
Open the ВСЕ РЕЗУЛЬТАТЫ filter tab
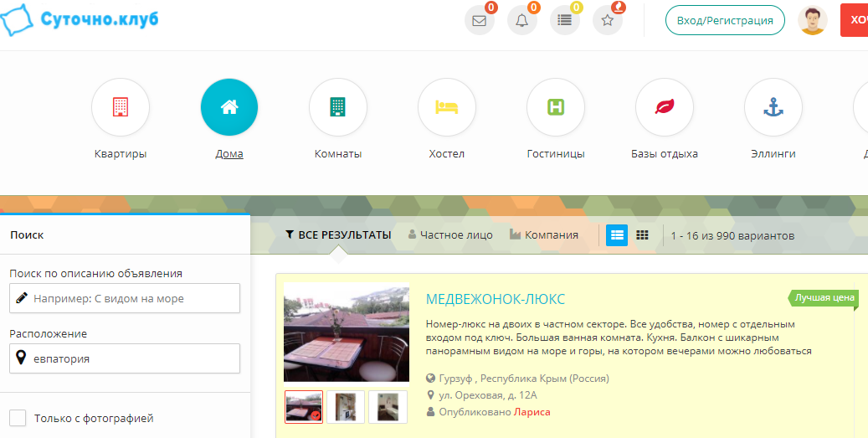coord(338,234)
